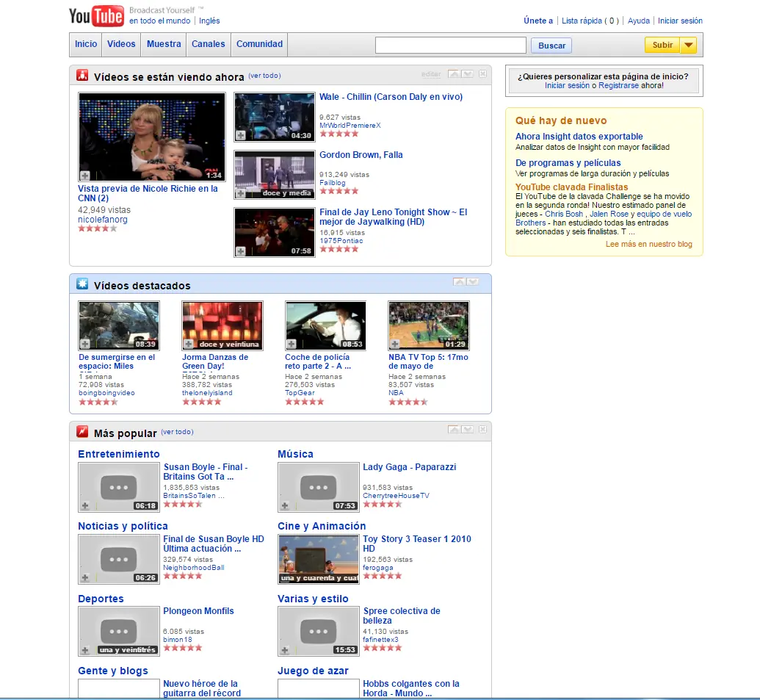Add Jay Leno Tonight Show video to quicklist
Viewport: 760px width, 700px height.
click(x=240, y=251)
